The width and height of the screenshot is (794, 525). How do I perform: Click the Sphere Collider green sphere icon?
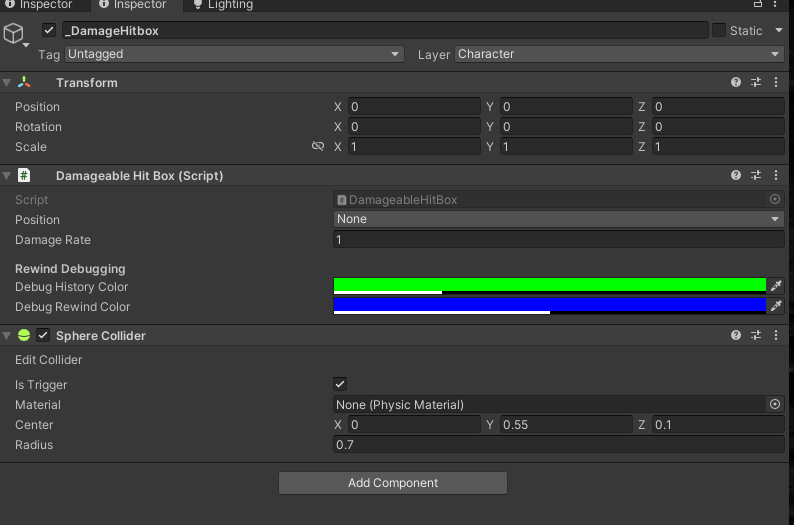24,335
